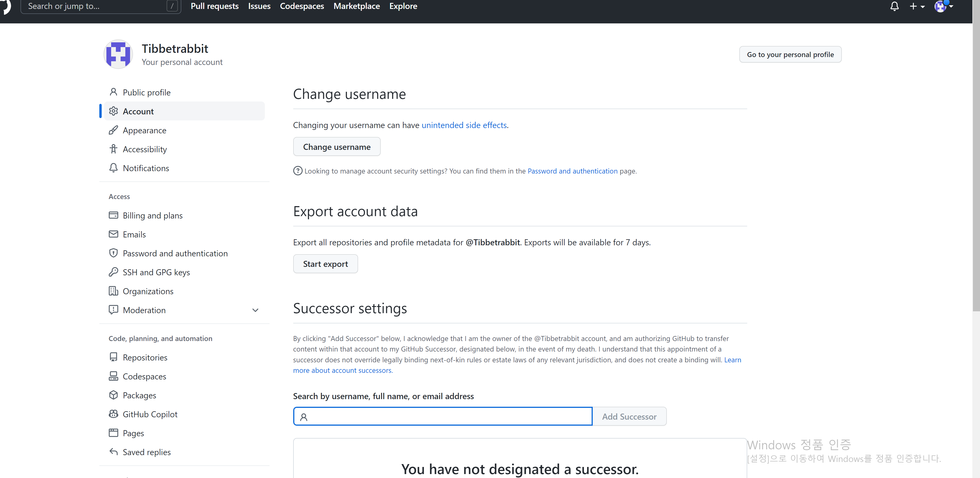Image resolution: width=980 pixels, height=478 pixels.
Task: Click the accessibility figure icon
Action: [113, 149]
